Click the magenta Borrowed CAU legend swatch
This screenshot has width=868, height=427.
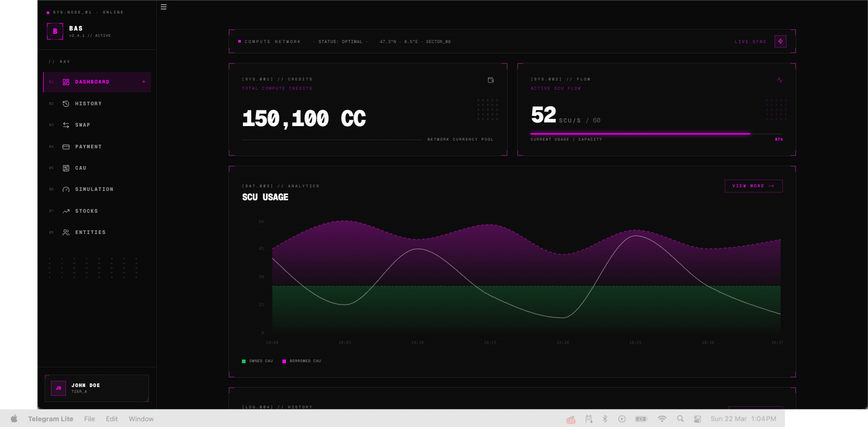coord(284,361)
